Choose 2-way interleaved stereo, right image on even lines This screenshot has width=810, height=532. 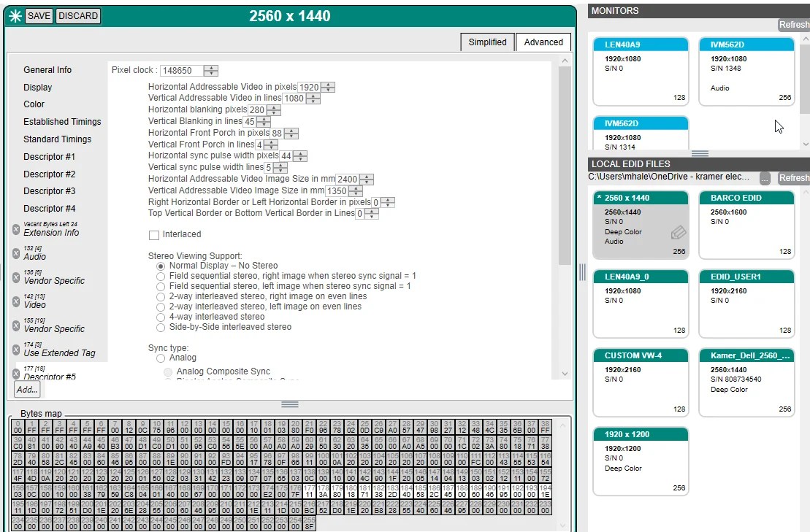[161, 297]
